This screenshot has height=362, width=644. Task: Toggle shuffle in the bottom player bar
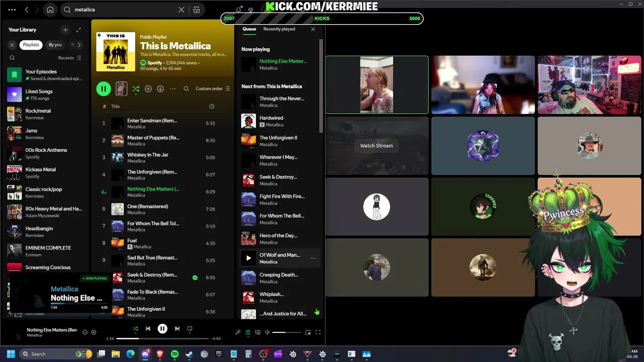pos(135,329)
